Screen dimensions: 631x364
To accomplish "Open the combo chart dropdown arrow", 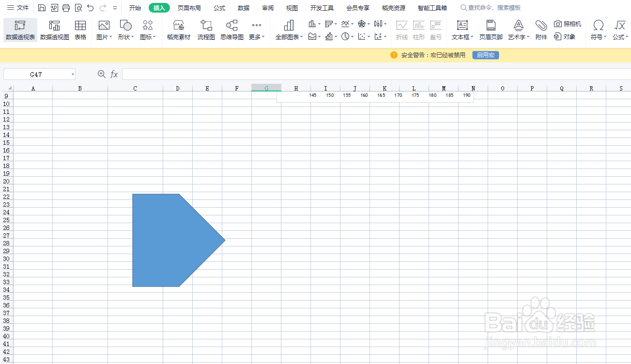I will [336, 37].
